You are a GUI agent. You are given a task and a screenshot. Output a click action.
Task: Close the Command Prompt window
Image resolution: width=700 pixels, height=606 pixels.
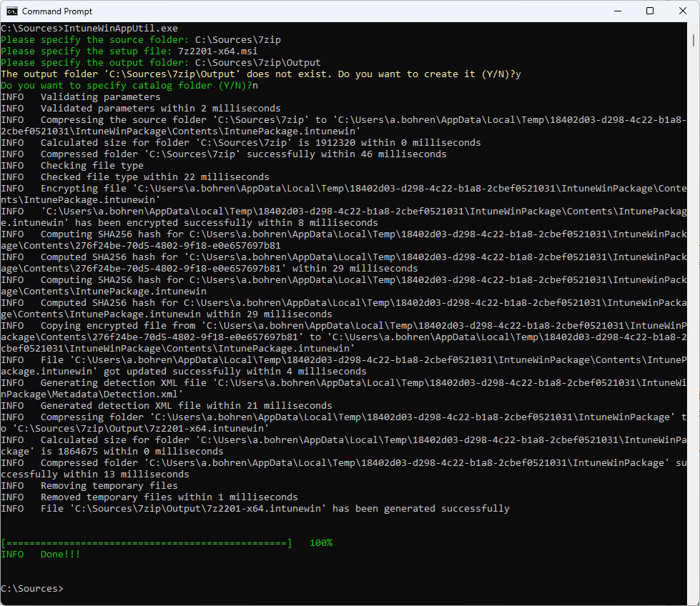683,11
